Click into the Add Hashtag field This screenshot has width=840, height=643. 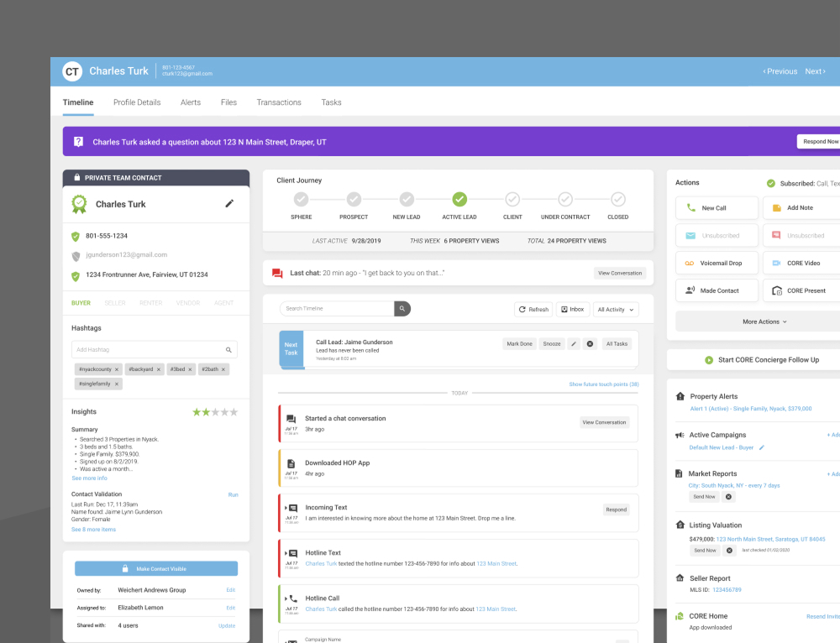click(147, 349)
